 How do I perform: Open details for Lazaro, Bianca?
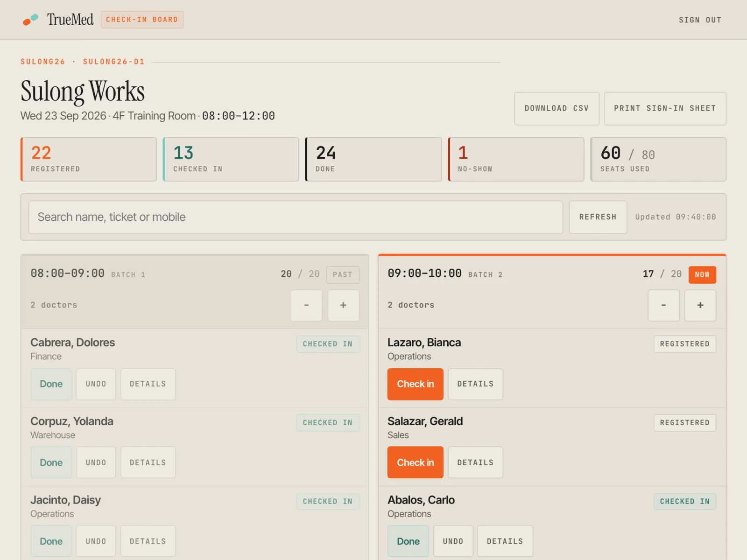tap(475, 384)
